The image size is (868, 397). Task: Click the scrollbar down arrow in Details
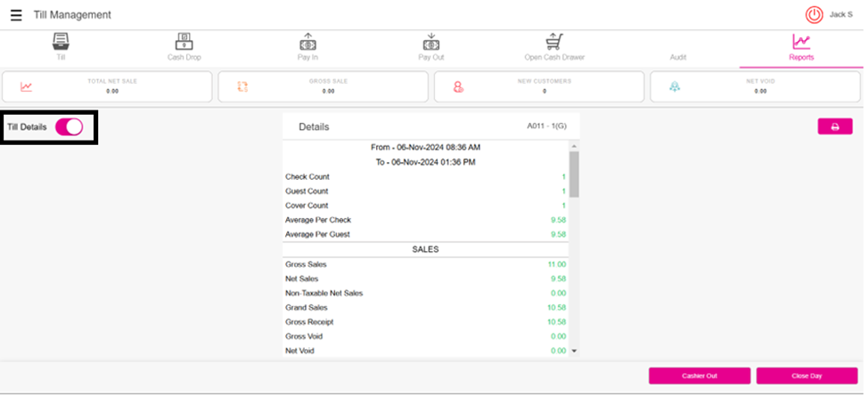click(574, 352)
